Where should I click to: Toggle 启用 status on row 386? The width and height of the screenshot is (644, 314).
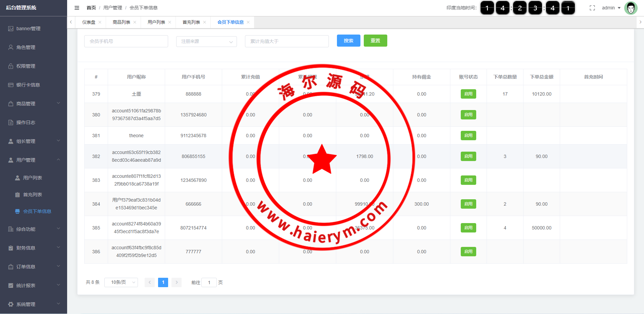click(x=468, y=252)
